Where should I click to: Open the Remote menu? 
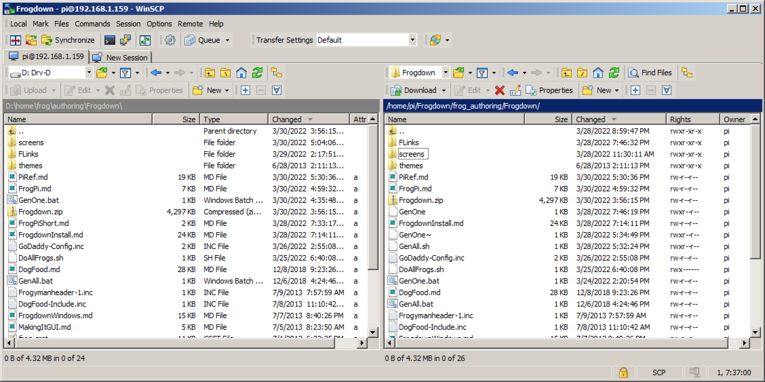(x=190, y=23)
